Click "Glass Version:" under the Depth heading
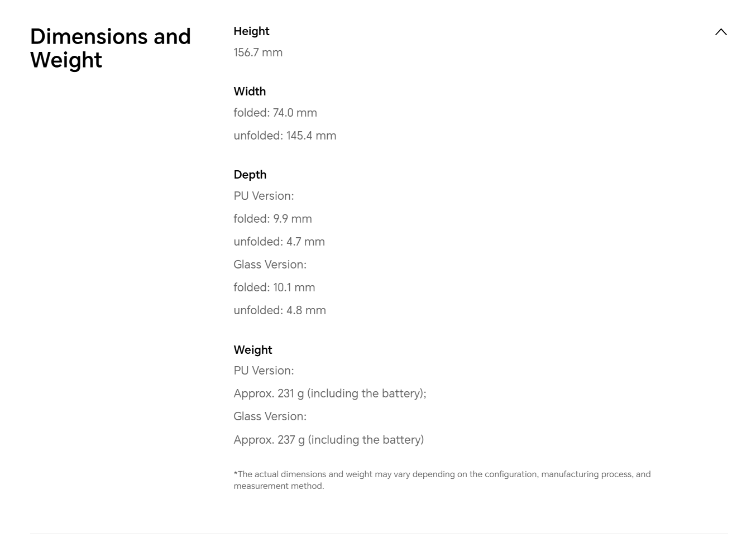 [x=270, y=265]
